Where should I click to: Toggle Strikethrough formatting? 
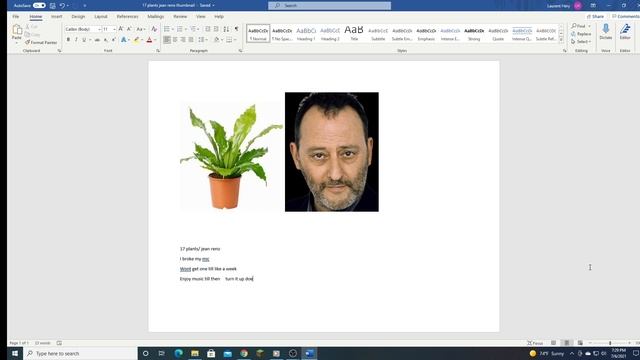97,40
